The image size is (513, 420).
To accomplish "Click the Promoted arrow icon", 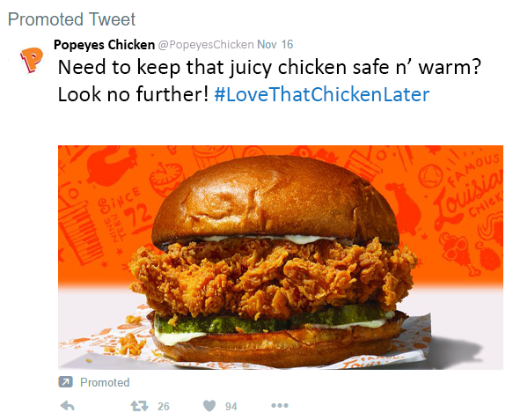I will [65, 382].
